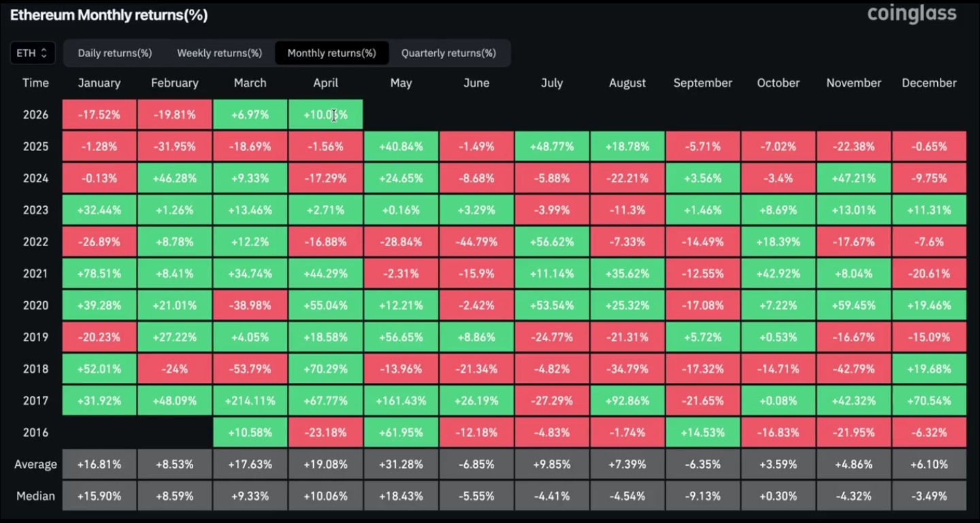Click the +70.29% cell for April 2018
The image size is (980, 523).
click(x=326, y=369)
